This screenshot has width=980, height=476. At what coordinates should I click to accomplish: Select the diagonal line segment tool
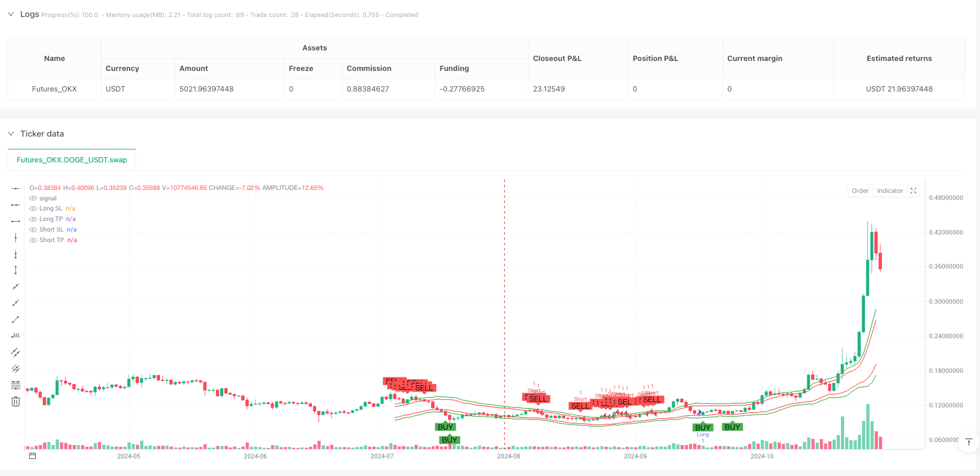point(16,319)
